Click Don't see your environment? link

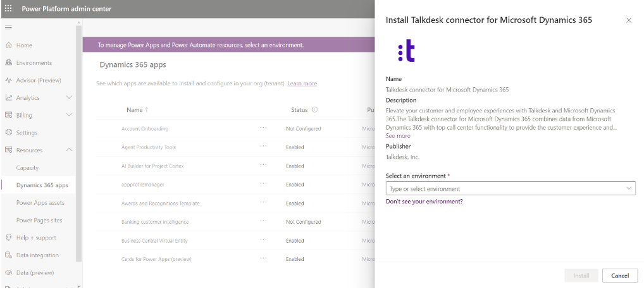424,202
